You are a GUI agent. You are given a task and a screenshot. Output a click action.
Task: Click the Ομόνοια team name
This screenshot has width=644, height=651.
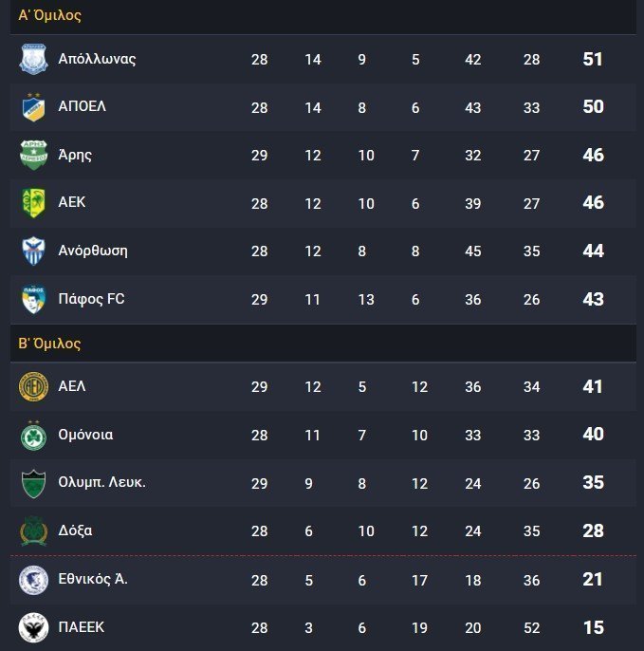[85, 435]
